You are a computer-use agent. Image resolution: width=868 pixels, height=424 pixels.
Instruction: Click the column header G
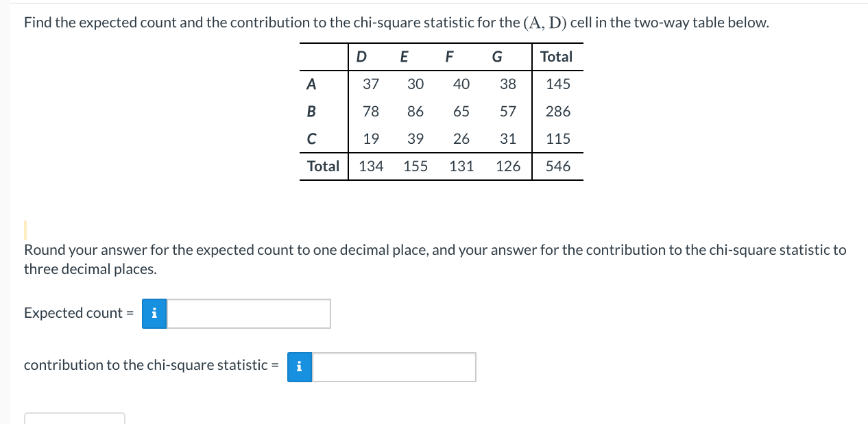pos(496,56)
